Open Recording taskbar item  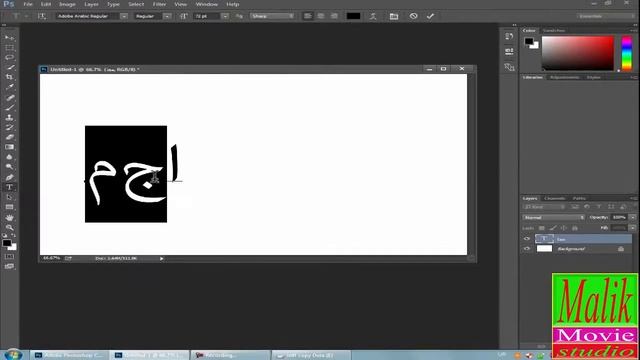coord(231,355)
